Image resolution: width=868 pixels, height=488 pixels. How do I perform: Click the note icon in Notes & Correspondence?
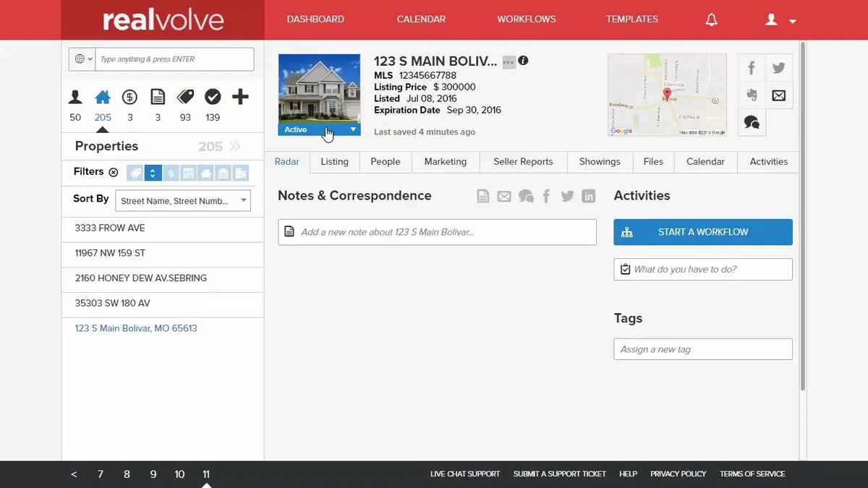(483, 196)
